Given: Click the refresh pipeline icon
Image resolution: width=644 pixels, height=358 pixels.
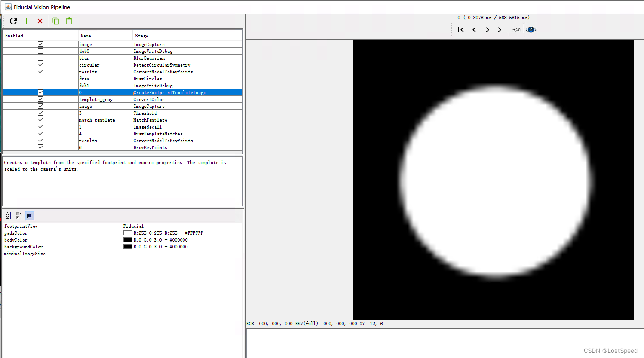Looking at the screenshot, I should pyautogui.click(x=13, y=21).
